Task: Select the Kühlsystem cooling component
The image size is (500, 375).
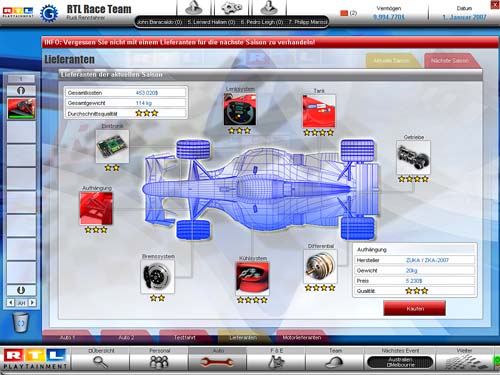Action: coord(252,279)
